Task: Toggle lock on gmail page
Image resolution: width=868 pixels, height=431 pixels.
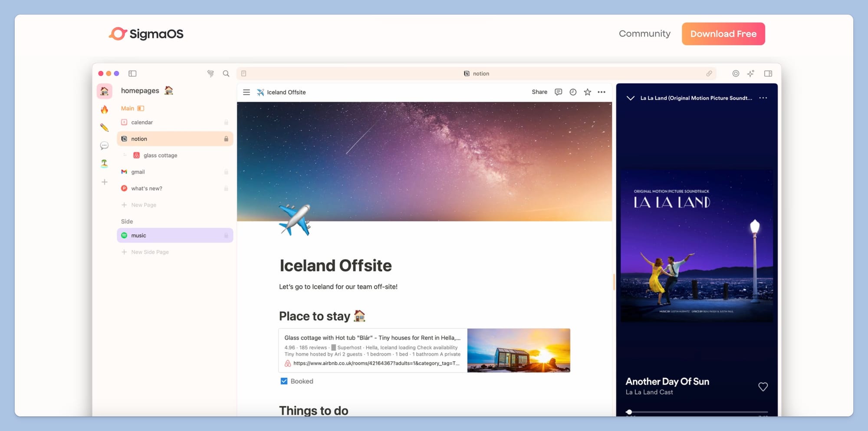Action: (226, 172)
